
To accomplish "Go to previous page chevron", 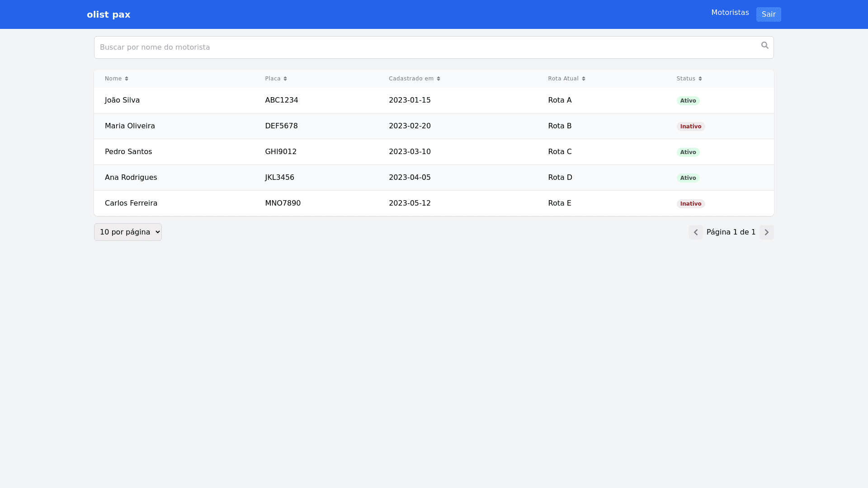I will click(x=695, y=232).
